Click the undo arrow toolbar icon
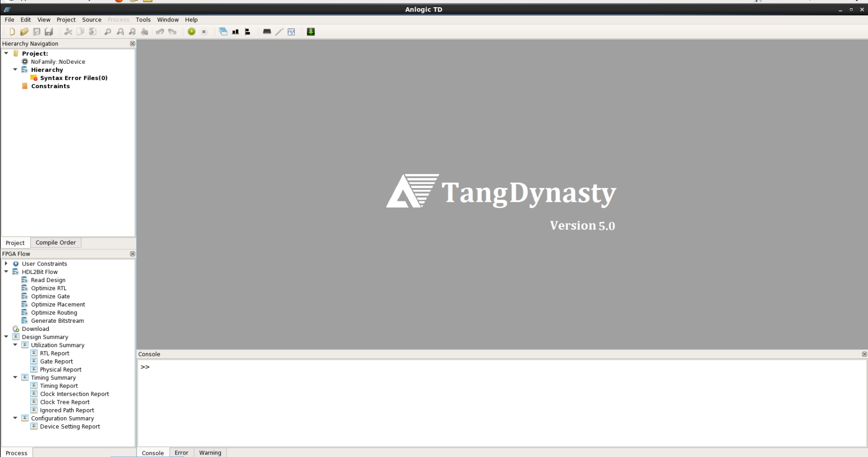This screenshot has height=457, width=868. click(160, 32)
